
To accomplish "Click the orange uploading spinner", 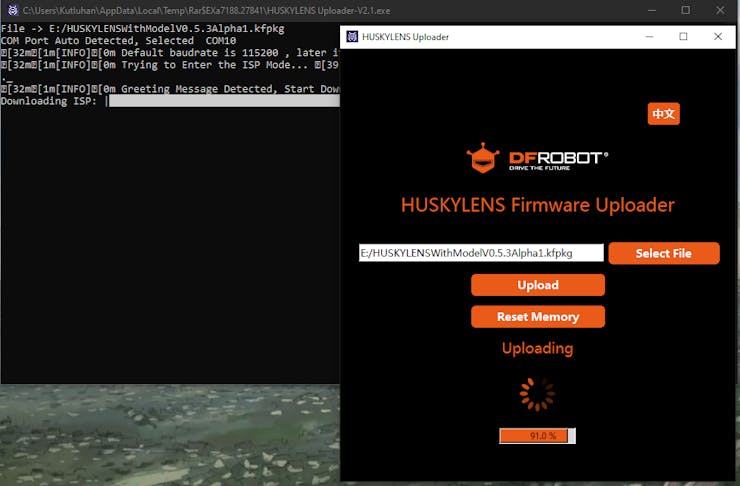I will [x=538, y=394].
